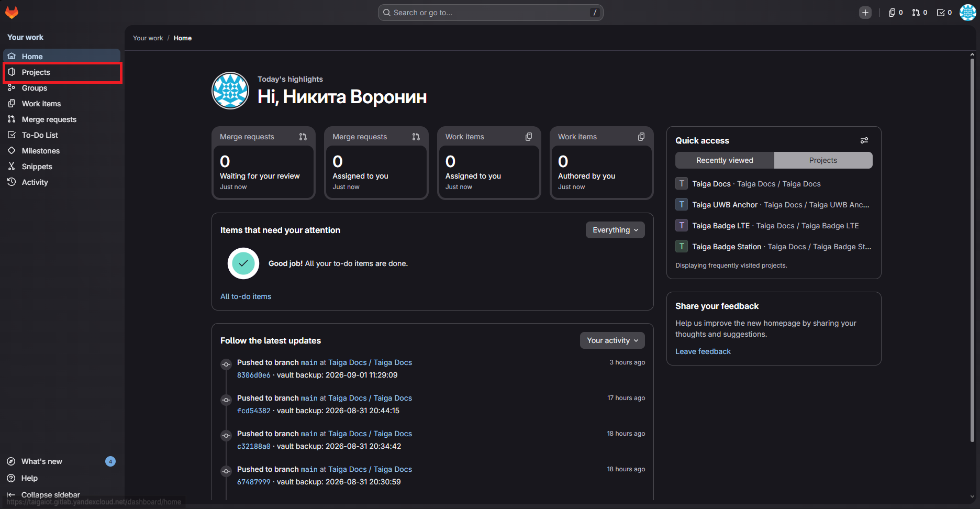The image size is (980, 509).
Task: Open the create new plus button
Action: [x=865, y=13]
